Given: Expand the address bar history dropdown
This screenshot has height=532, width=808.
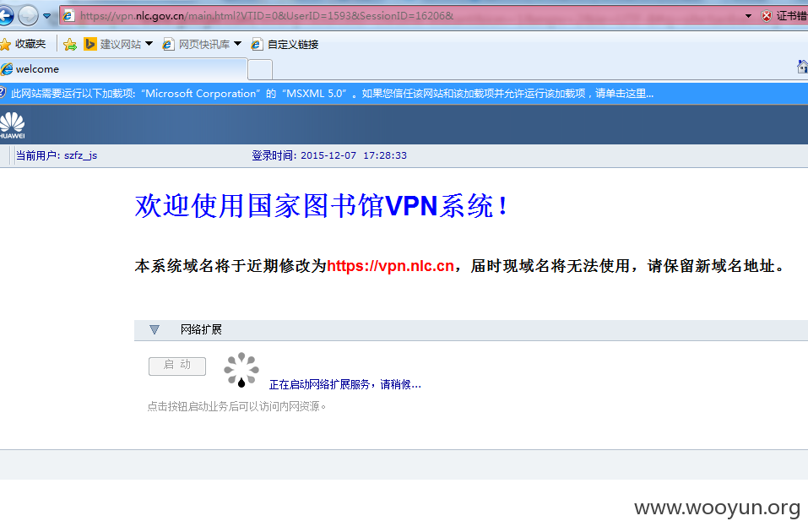Looking at the screenshot, I should (748, 16).
